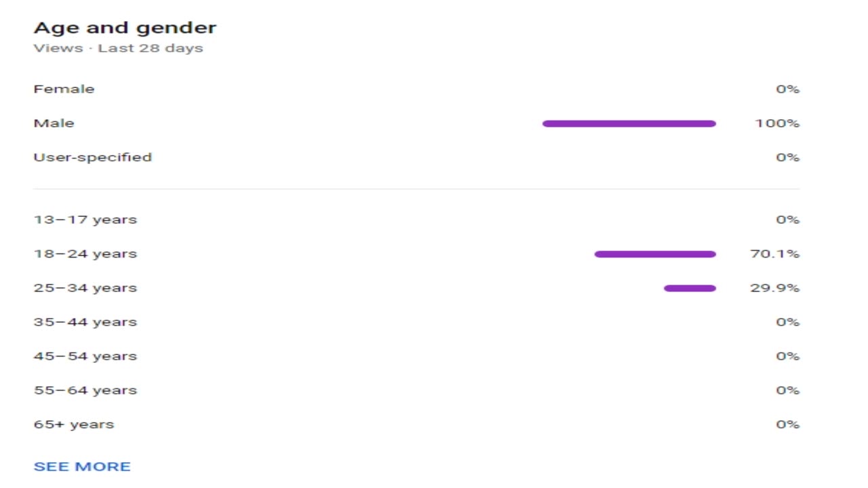The height and width of the screenshot is (488, 868).
Task: Click the Age and gender card title
Action: (125, 28)
